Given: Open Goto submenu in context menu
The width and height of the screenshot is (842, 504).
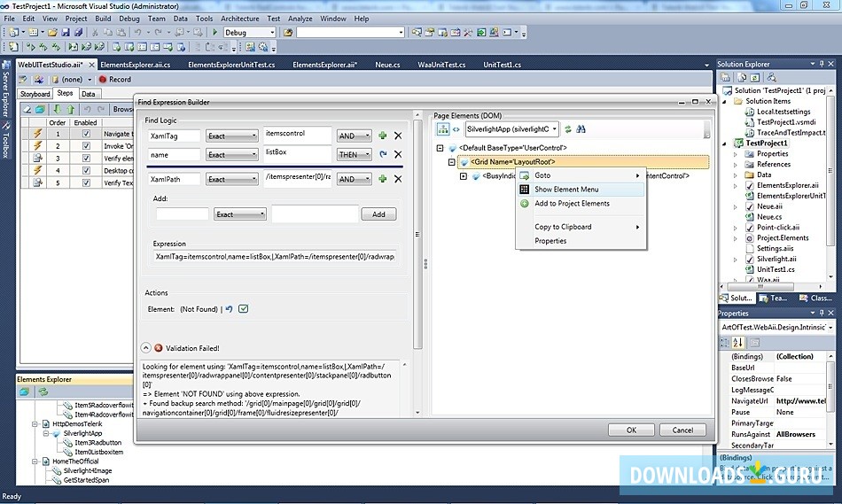Looking at the screenshot, I should click(x=581, y=175).
